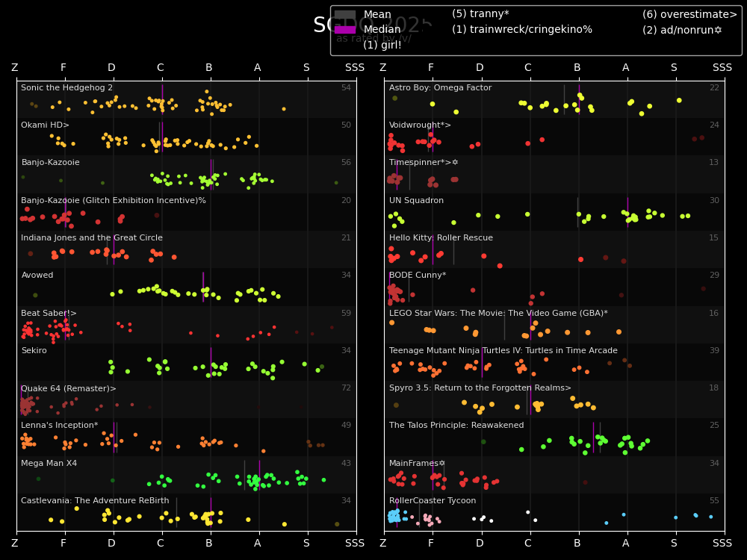Screen dimensions: 747x560
Task: Select the count "49" for Lenna's Inception
Action: point(346,426)
